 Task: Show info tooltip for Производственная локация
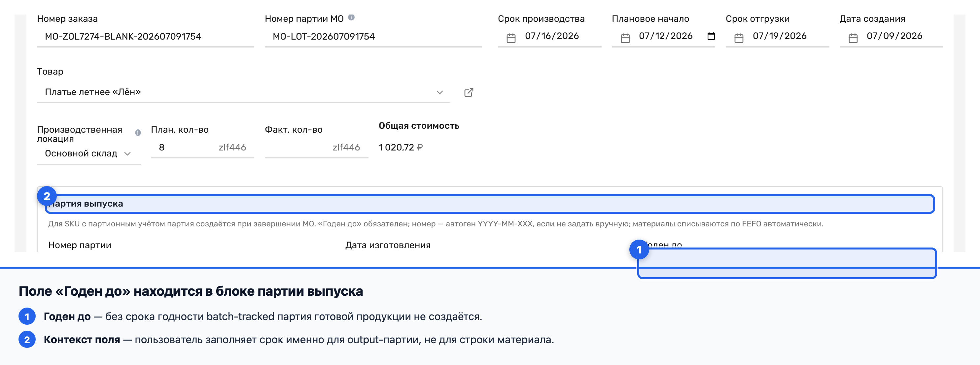tap(138, 133)
